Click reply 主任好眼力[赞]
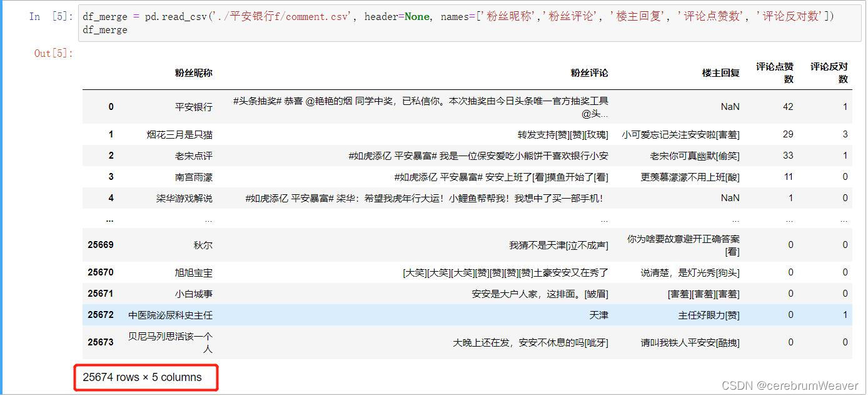 click(709, 315)
